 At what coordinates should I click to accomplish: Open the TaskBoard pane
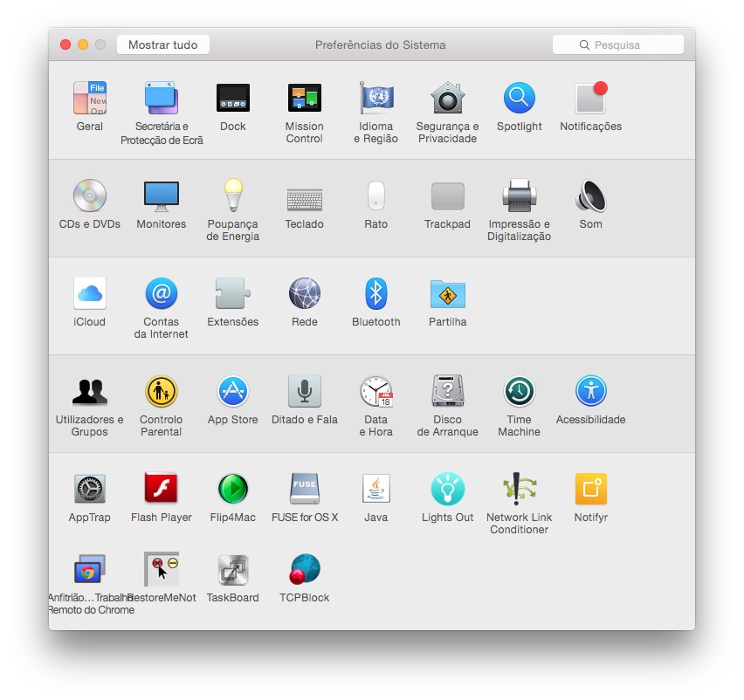coord(233,570)
